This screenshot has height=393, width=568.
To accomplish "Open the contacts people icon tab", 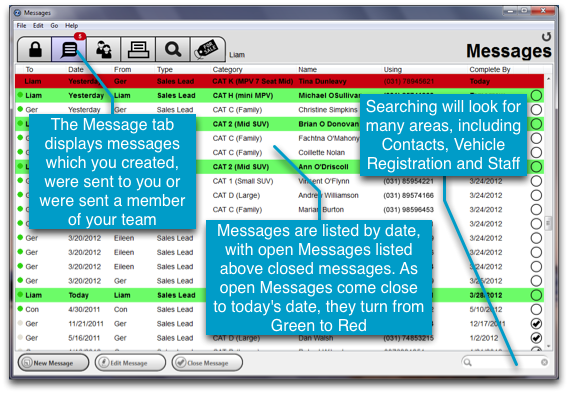I will pos(104,49).
